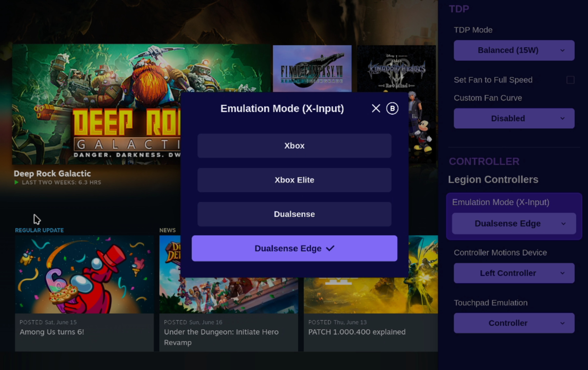Click the CONTROLLER section heading
The image size is (588, 370).
484,162
